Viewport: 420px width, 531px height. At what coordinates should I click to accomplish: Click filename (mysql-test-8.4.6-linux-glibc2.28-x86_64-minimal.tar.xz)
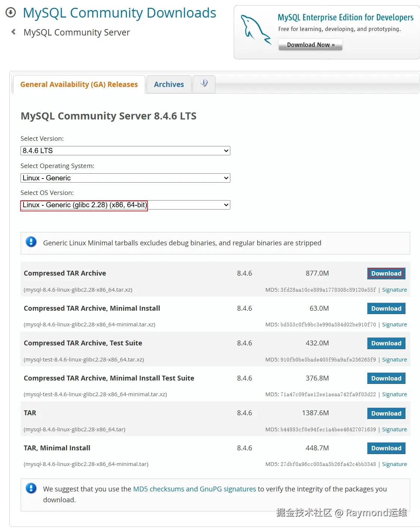click(x=95, y=394)
